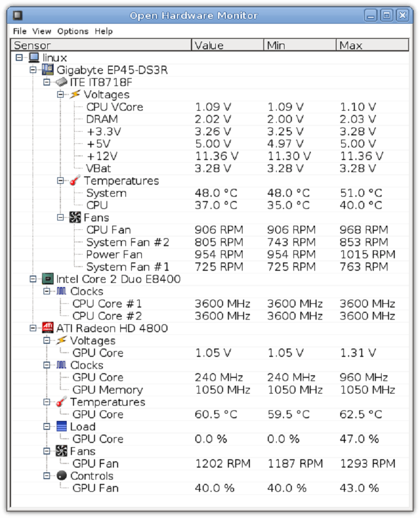Image resolution: width=420 pixels, height=518 pixels.
Task: Select the CPU VCore sensor row
Action: click(x=210, y=107)
